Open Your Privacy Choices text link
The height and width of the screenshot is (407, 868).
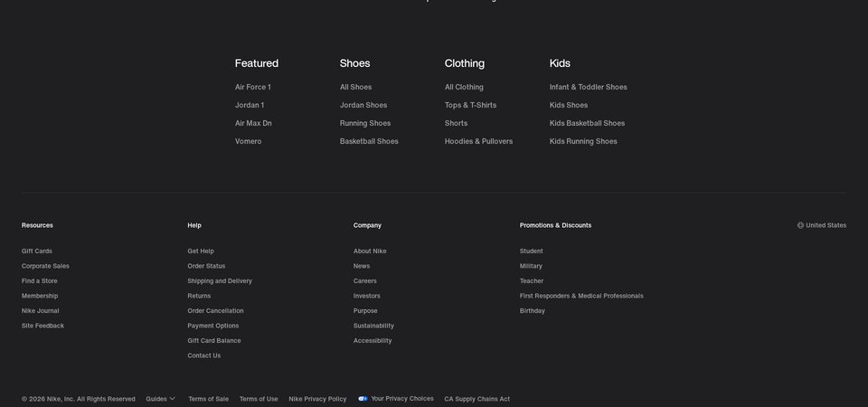pos(402,399)
